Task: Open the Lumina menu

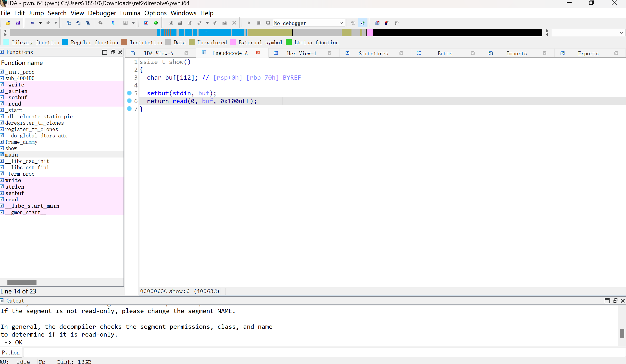Action: click(x=130, y=13)
